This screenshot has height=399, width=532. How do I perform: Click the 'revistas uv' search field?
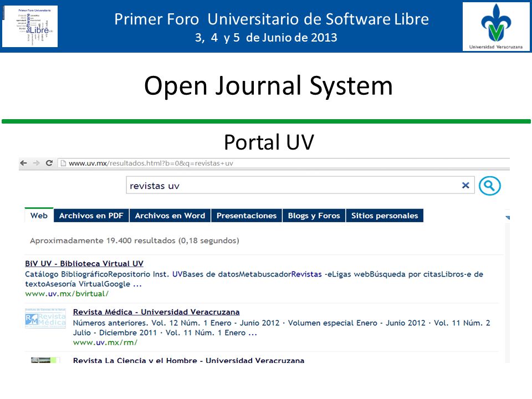point(300,185)
